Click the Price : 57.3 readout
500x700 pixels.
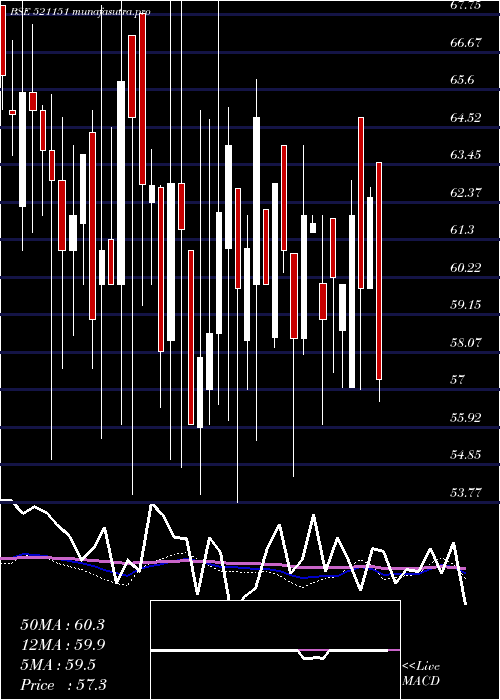click(63, 685)
